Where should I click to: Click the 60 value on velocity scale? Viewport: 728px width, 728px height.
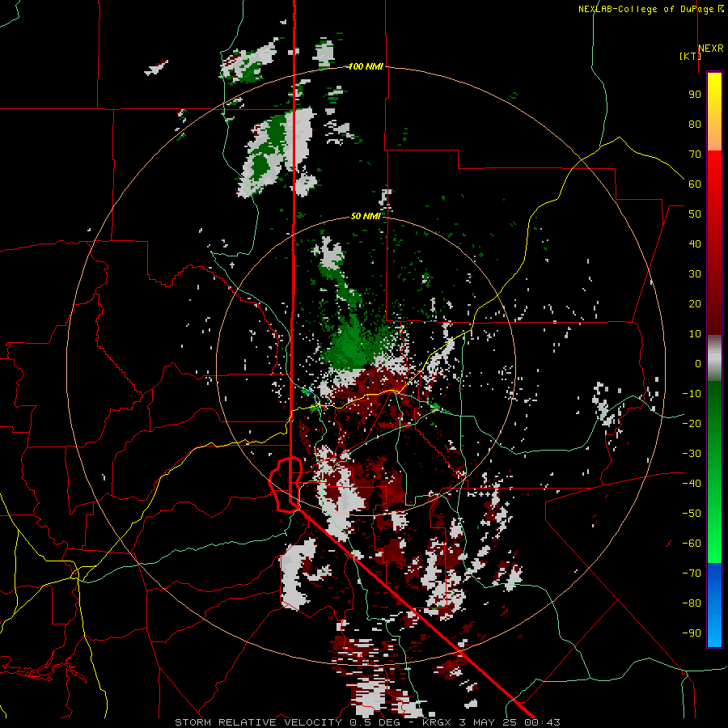pyautogui.click(x=695, y=184)
